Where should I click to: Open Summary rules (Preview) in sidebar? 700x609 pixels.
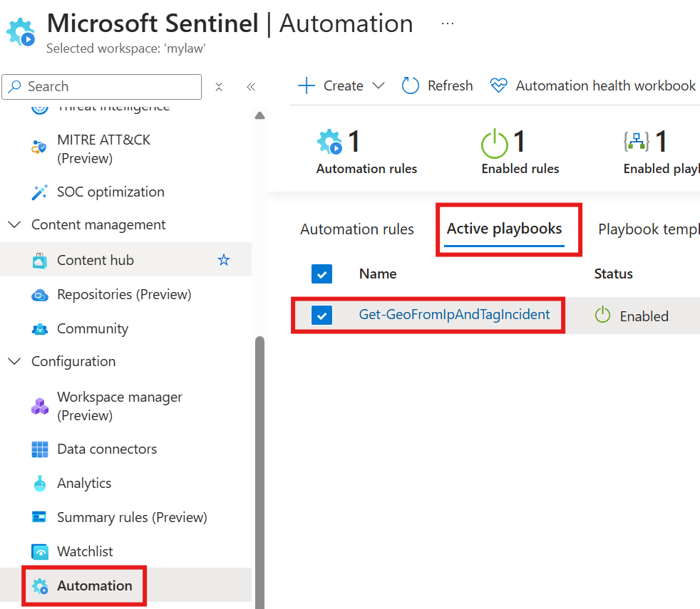(x=132, y=517)
